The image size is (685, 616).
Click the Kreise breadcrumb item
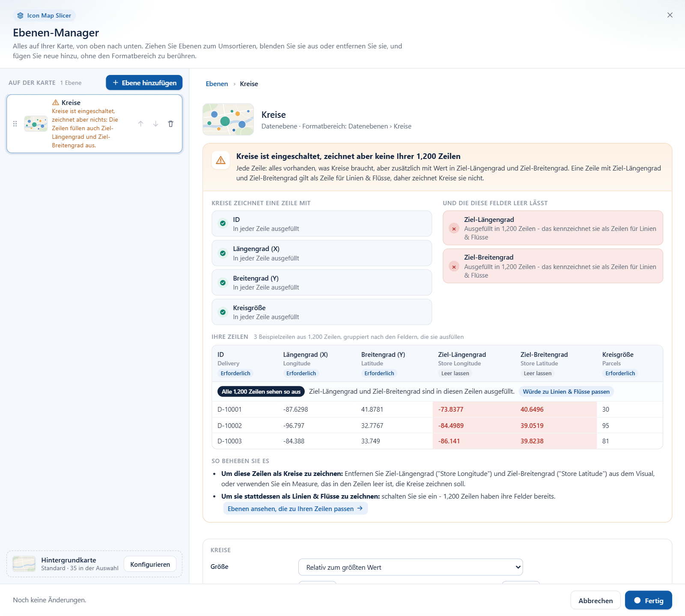[x=249, y=84]
